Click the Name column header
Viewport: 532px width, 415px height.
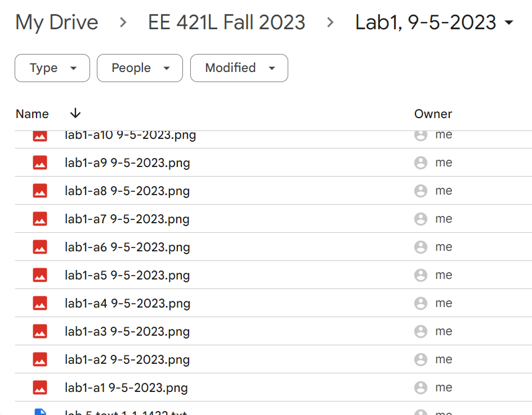(32, 114)
